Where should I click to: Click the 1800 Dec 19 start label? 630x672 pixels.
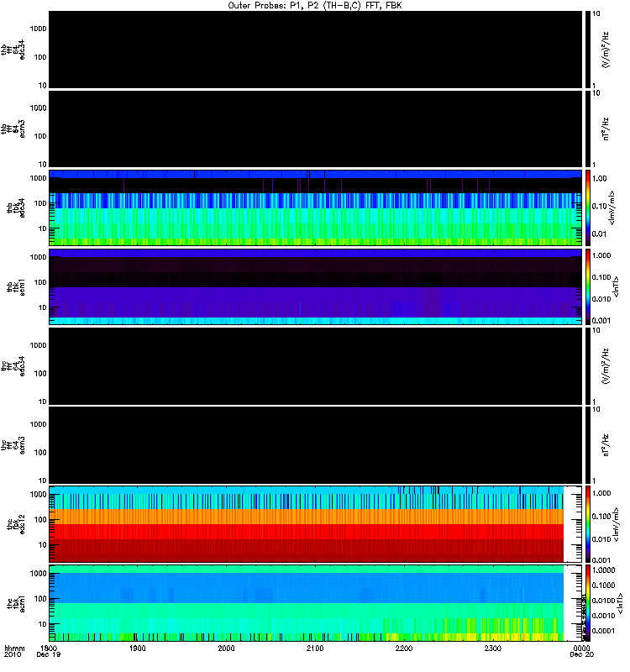[x=49, y=652]
